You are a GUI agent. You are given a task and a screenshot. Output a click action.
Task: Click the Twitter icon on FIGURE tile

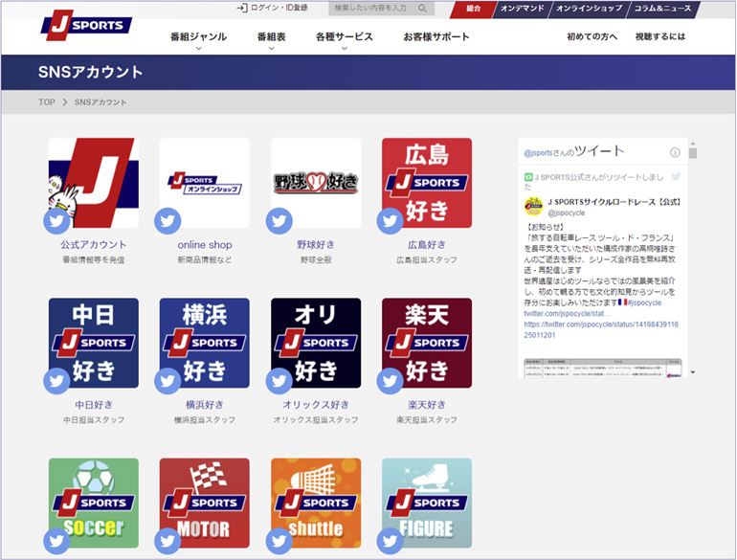click(390, 541)
